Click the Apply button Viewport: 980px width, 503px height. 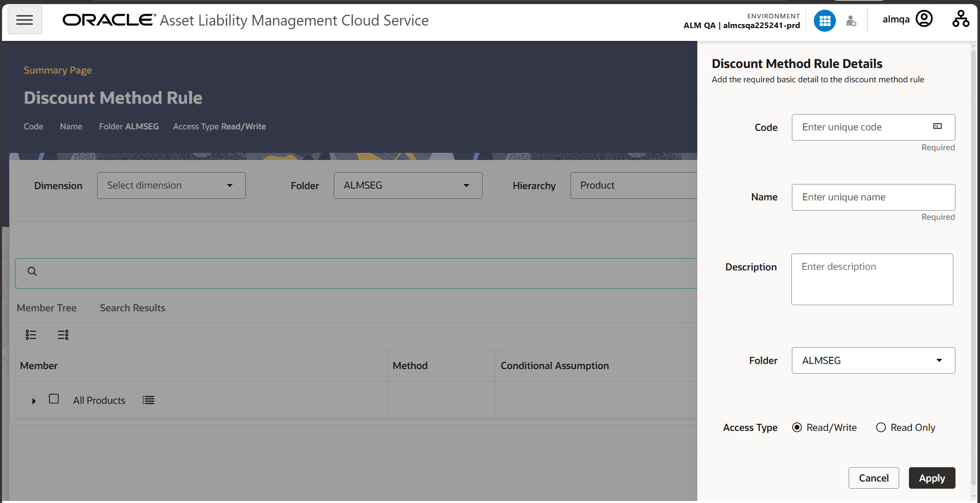(932, 478)
